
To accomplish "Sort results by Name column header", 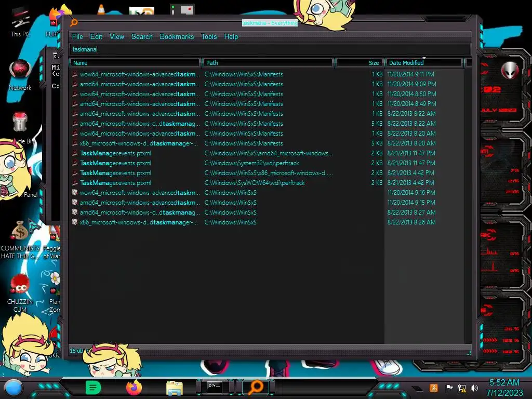I will click(135, 63).
